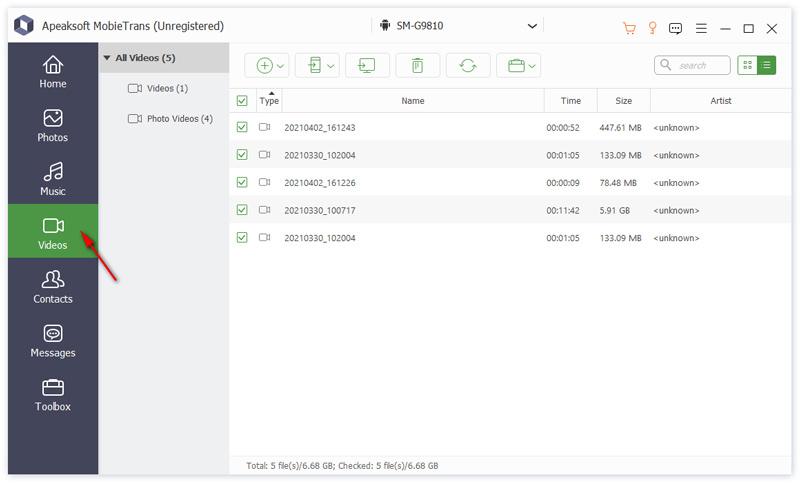This screenshot has height=483, width=800.
Task: Click the key register icon
Action: pyautogui.click(x=653, y=28)
